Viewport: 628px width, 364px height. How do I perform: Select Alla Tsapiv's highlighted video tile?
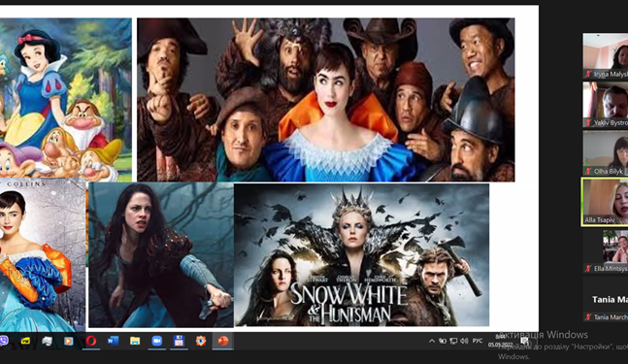[x=605, y=202]
